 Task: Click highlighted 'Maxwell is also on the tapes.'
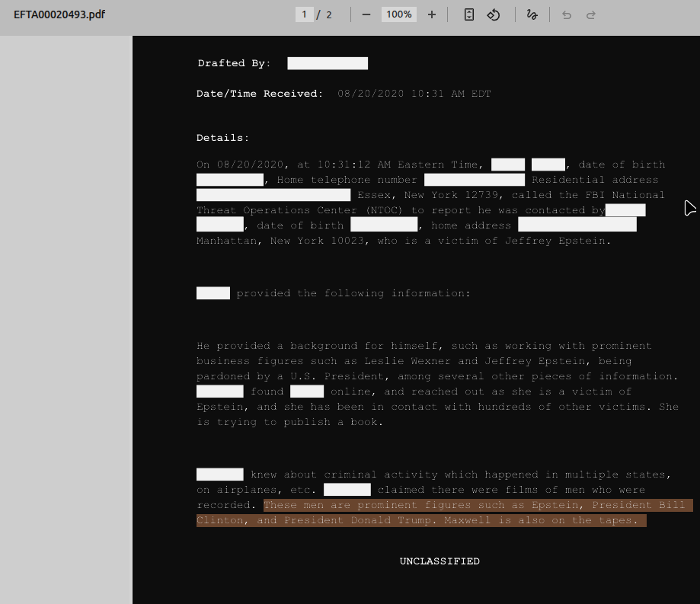pyautogui.click(x=541, y=520)
